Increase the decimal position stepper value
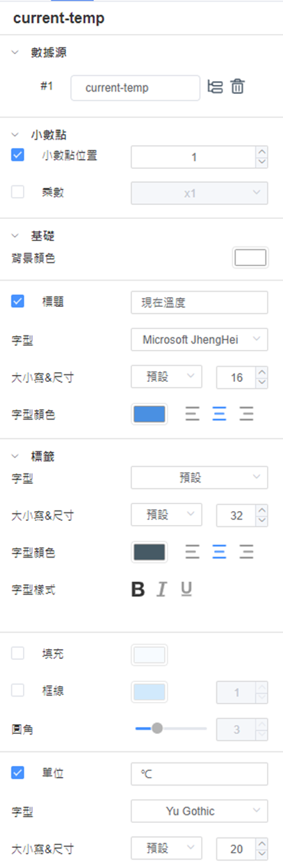The width and height of the screenshot is (283, 868). [261, 151]
